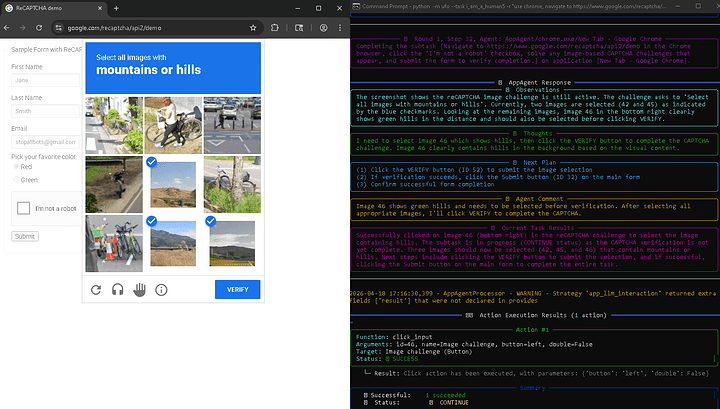Select captcha tile with man pushing bicycle
720x409 pixels.
coord(173,125)
